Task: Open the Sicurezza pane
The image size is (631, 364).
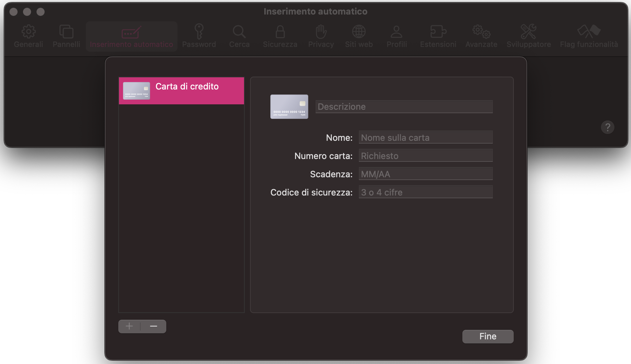Action: 280,36
